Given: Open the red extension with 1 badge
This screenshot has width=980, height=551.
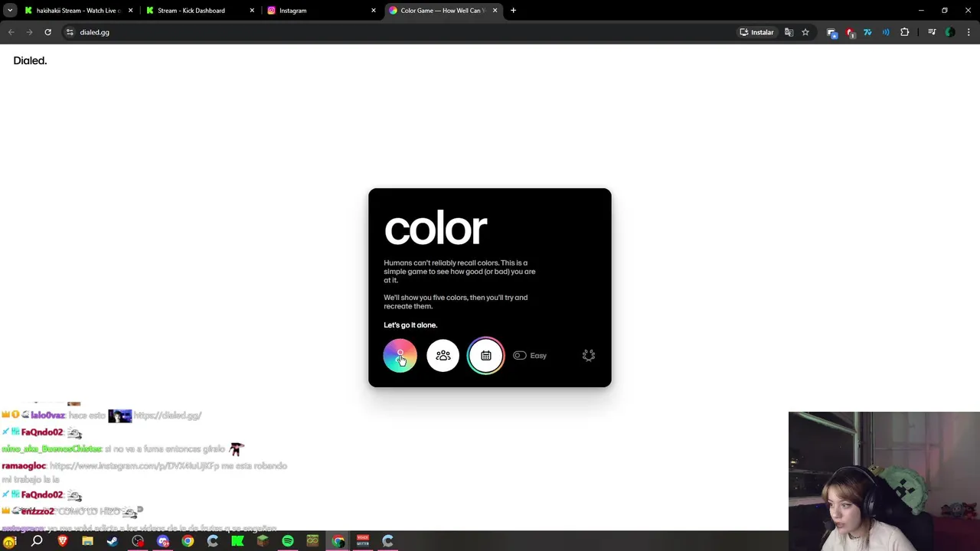Looking at the screenshot, I should 850,33.
